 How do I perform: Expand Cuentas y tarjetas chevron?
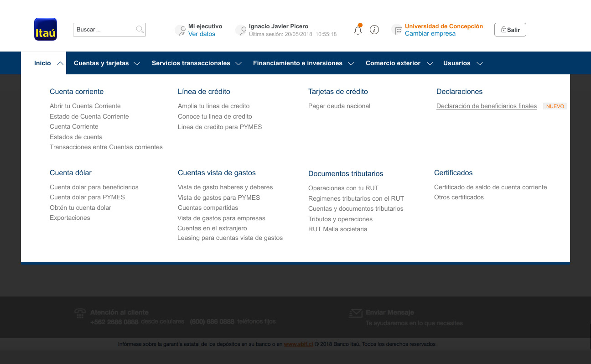click(x=137, y=64)
